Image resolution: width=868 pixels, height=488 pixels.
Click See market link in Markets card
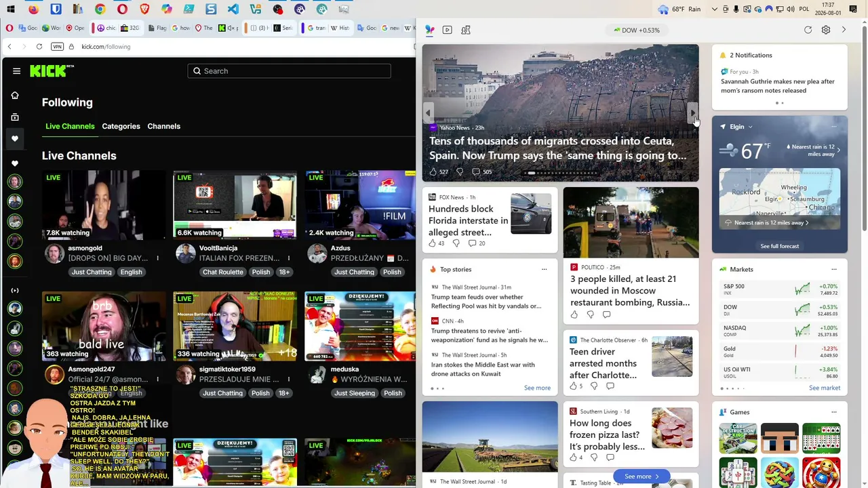pyautogui.click(x=825, y=388)
